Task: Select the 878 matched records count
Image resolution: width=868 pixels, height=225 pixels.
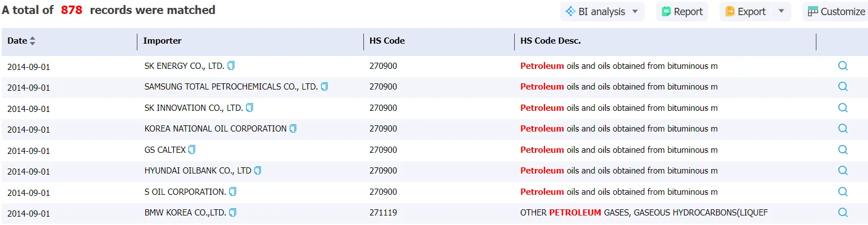Action: pyautogui.click(x=71, y=10)
